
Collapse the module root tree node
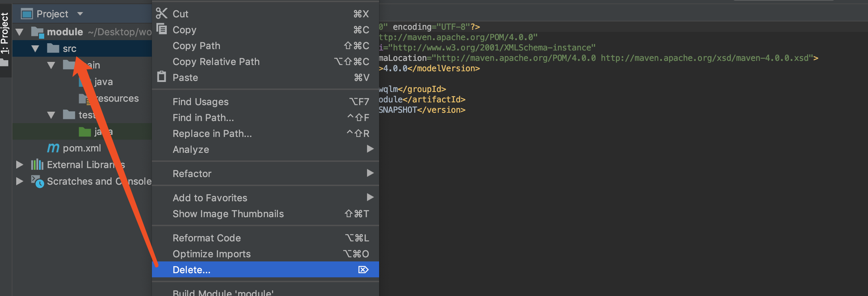[20, 32]
